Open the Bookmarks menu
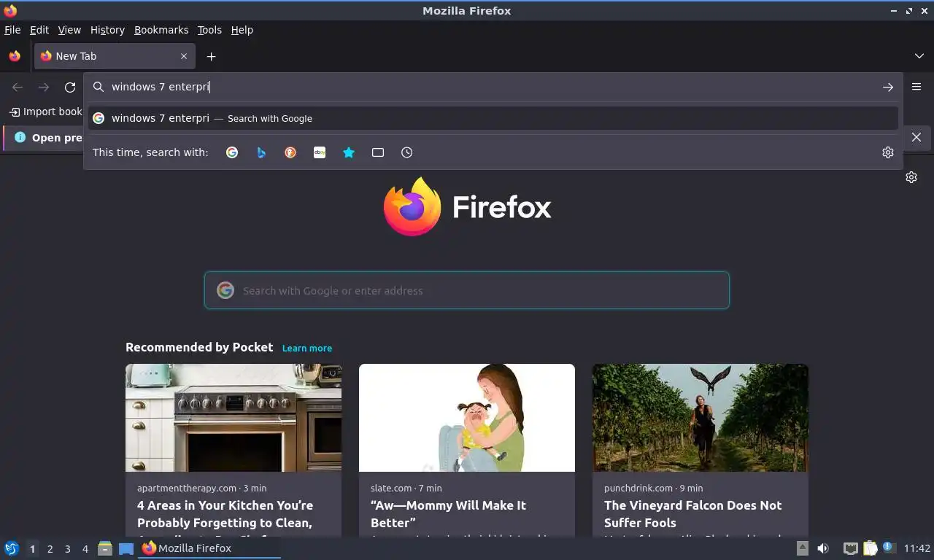The image size is (934, 560). click(161, 30)
